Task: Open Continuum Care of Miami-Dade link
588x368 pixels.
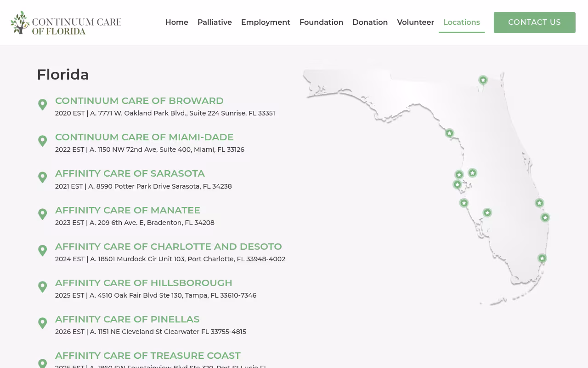Action: (144, 137)
